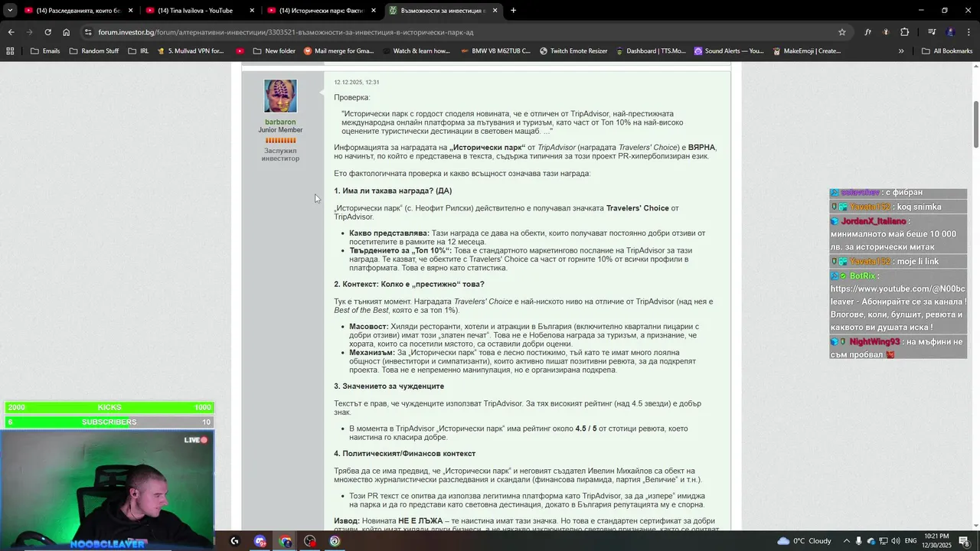Open barbaron's avatar image
Screen dimensions: 980x551
pos(280,96)
